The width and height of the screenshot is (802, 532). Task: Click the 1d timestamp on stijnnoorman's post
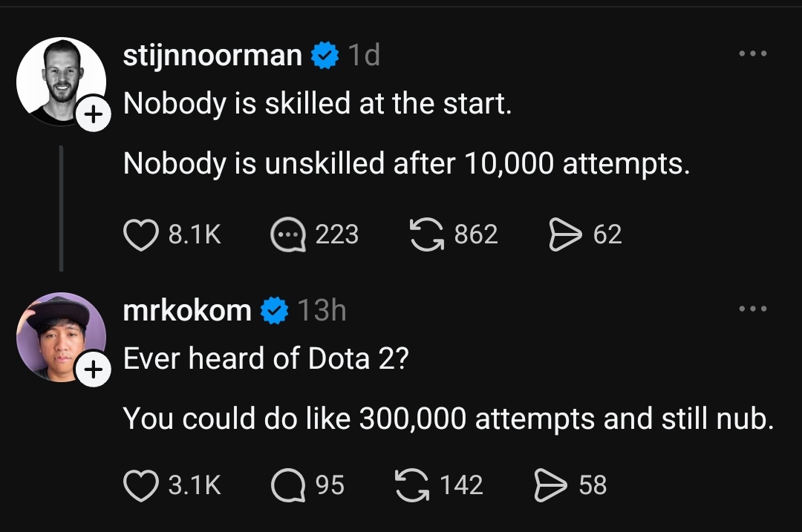tap(364, 55)
